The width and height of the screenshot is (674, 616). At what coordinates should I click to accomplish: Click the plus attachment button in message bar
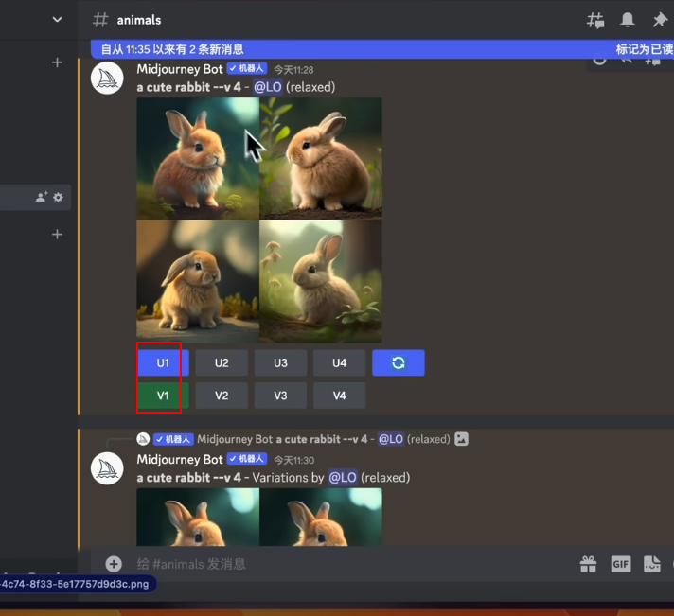(x=114, y=564)
